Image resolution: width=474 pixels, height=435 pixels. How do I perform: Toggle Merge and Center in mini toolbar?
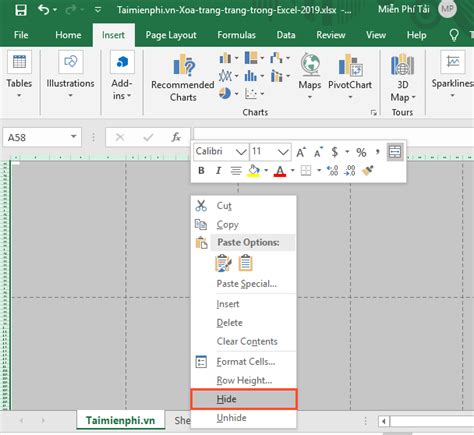395,152
